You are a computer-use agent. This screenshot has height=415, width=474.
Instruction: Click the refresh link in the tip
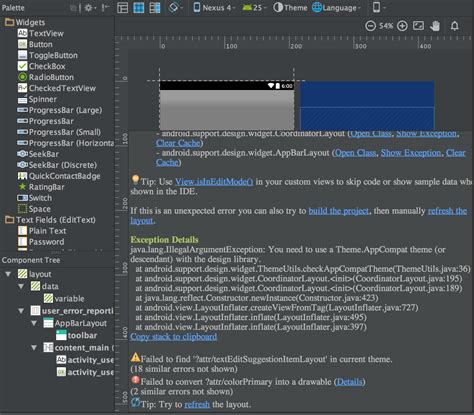[197, 404]
